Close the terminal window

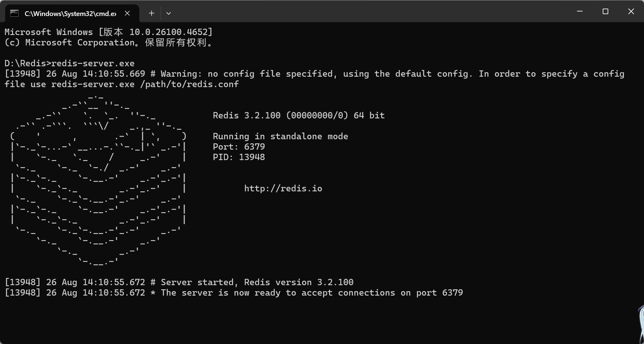tap(631, 12)
